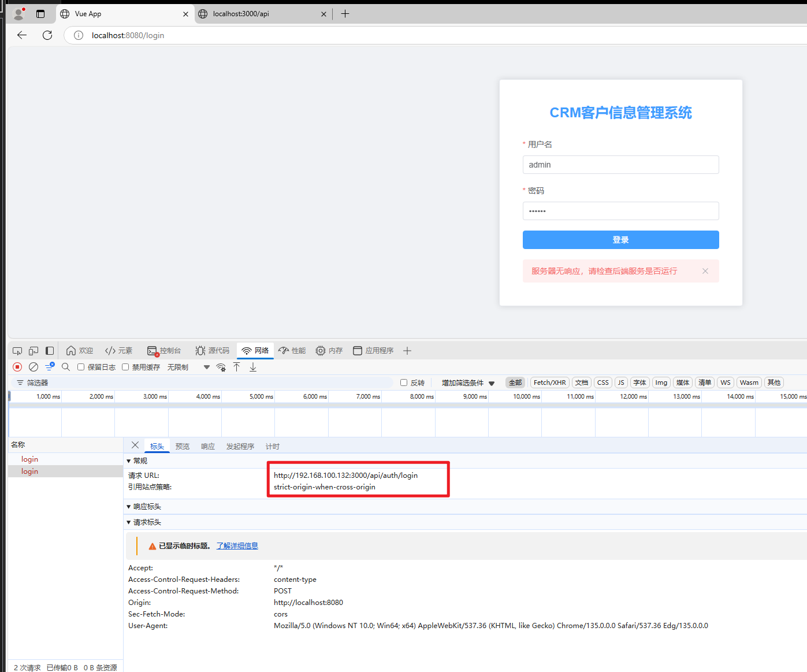Open the 欢迎 welcome panel
The height and width of the screenshot is (672, 807).
point(80,351)
